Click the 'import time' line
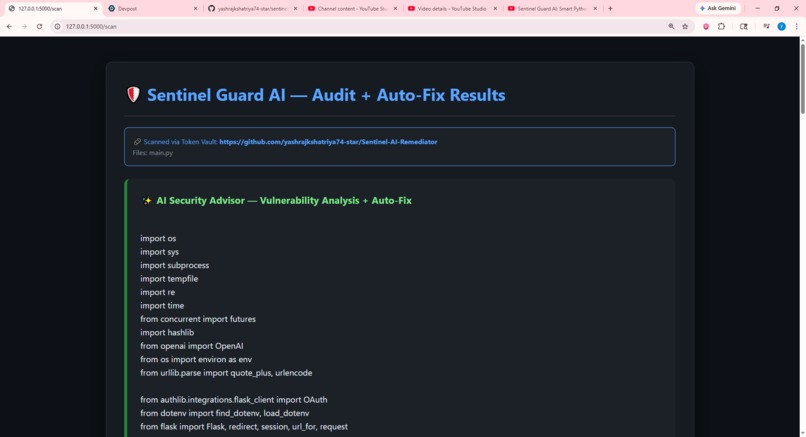 (x=162, y=305)
